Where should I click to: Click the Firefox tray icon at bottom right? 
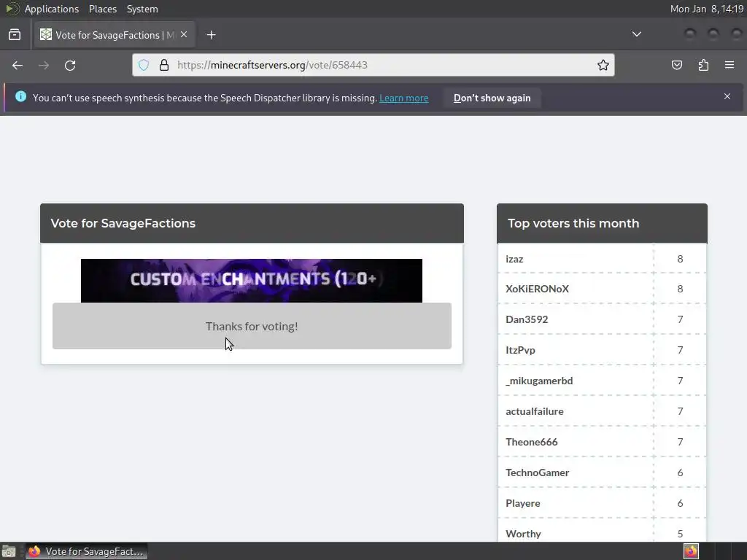point(691,551)
